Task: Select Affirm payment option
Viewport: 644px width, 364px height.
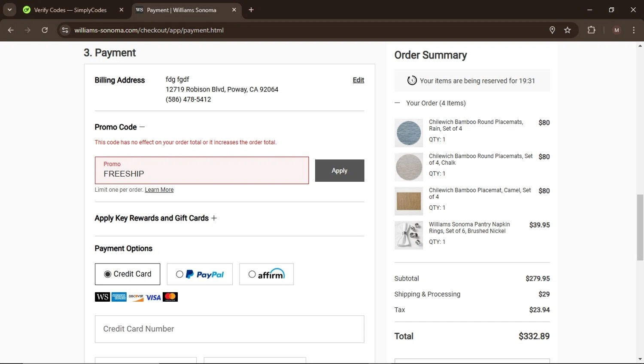Action: pyautogui.click(x=267, y=274)
